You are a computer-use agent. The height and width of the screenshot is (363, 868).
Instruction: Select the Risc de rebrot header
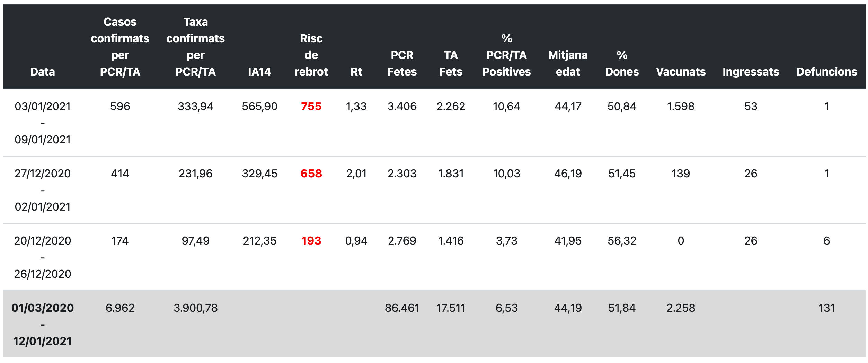(x=311, y=55)
